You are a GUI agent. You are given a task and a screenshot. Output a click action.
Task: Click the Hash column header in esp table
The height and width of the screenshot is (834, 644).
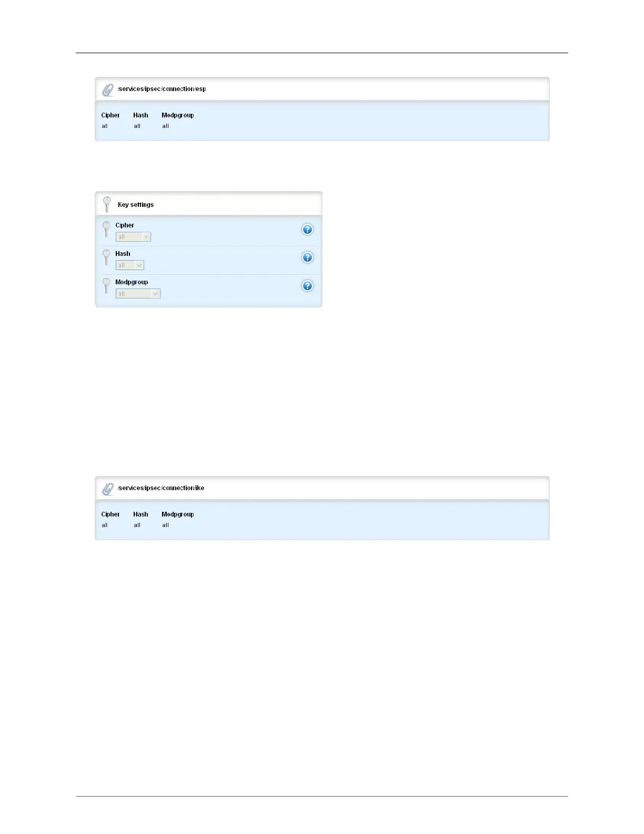(x=140, y=115)
